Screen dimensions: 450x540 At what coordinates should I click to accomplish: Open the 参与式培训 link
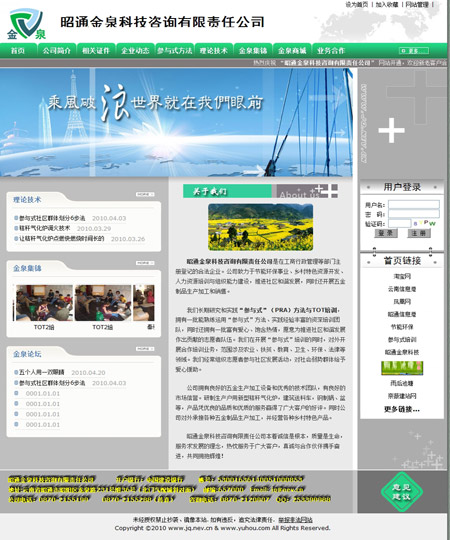pyautogui.click(x=402, y=340)
